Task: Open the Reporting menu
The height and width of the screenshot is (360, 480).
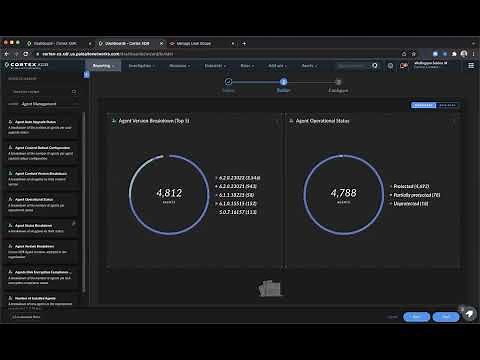Action: click(103, 66)
